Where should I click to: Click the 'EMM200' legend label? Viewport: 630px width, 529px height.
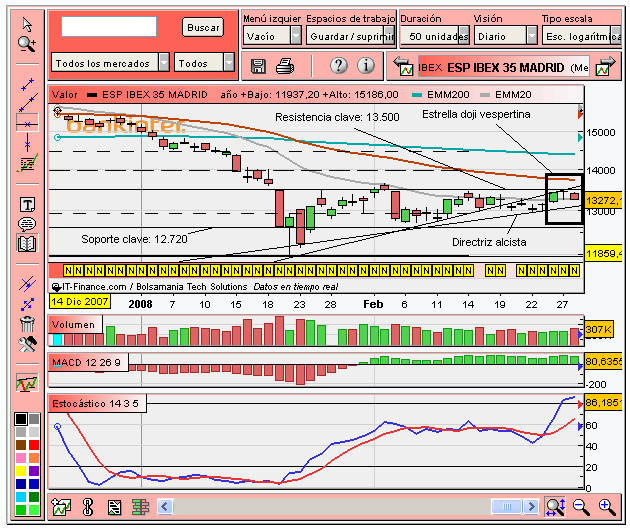click(448, 95)
